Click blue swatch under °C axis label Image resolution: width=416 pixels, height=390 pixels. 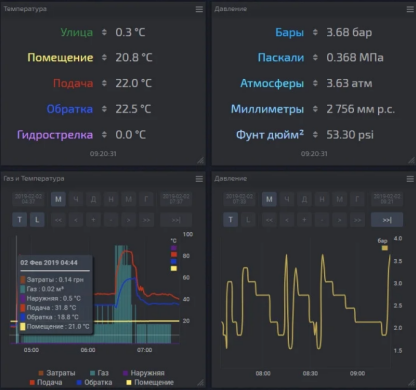[x=174, y=261]
